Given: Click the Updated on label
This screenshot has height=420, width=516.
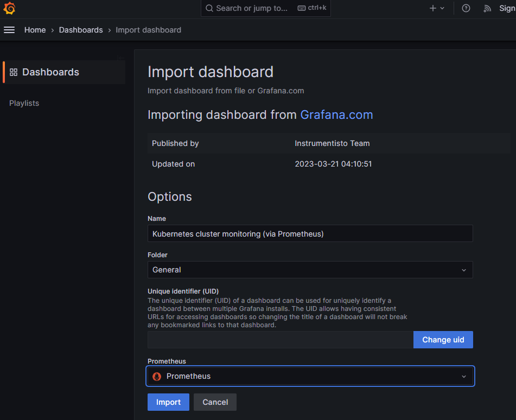Looking at the screenshot, I should pyautogui.click(x=173, y=164).
